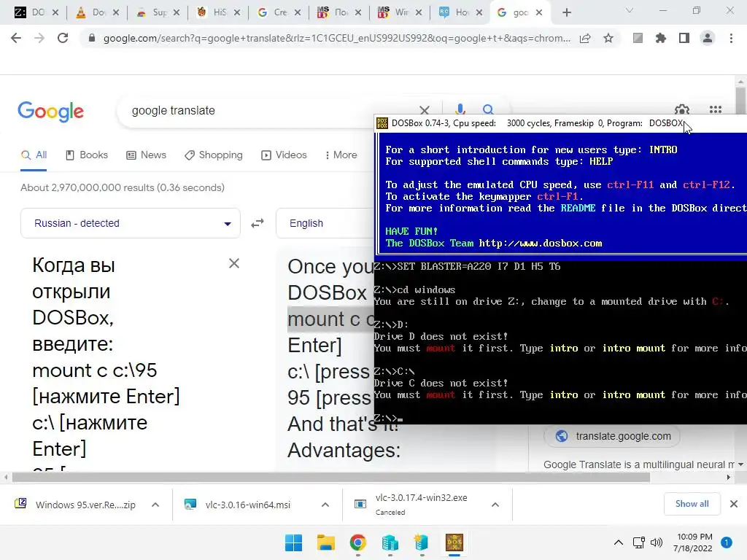Open the Extensions puzzle icon

tap(661, 38)
